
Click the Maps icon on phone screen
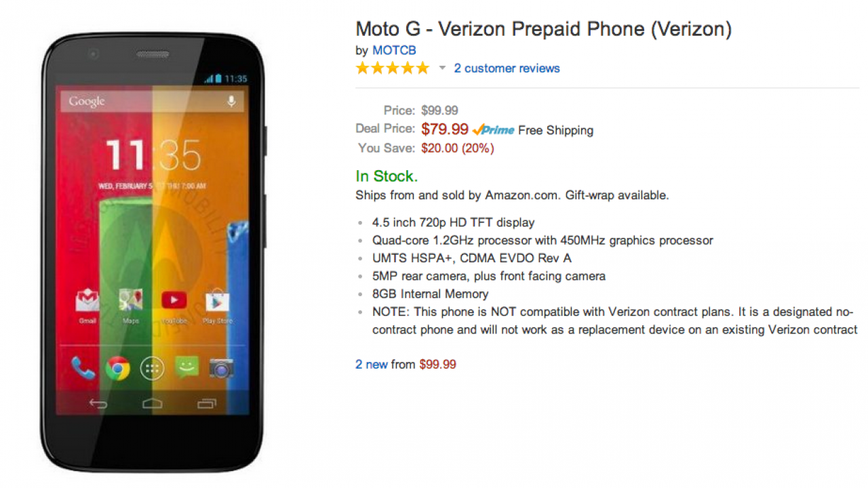[130, 300]
